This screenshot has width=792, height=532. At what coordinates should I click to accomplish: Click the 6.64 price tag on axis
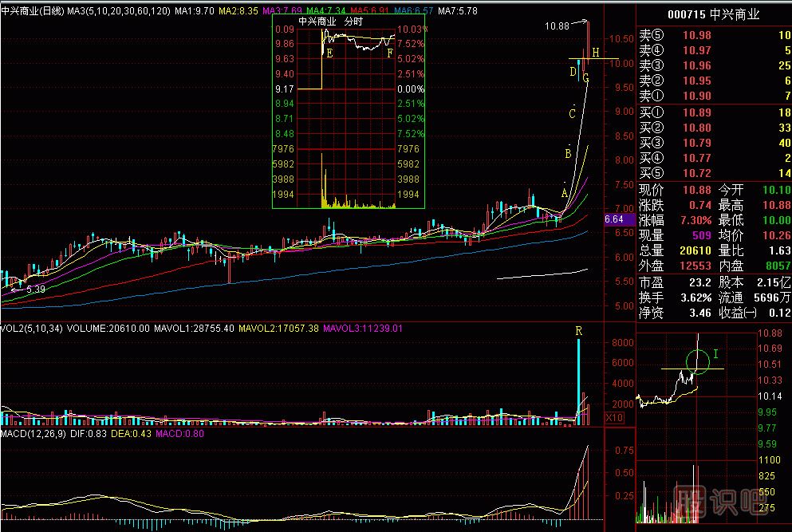click(x=613, y=219)
